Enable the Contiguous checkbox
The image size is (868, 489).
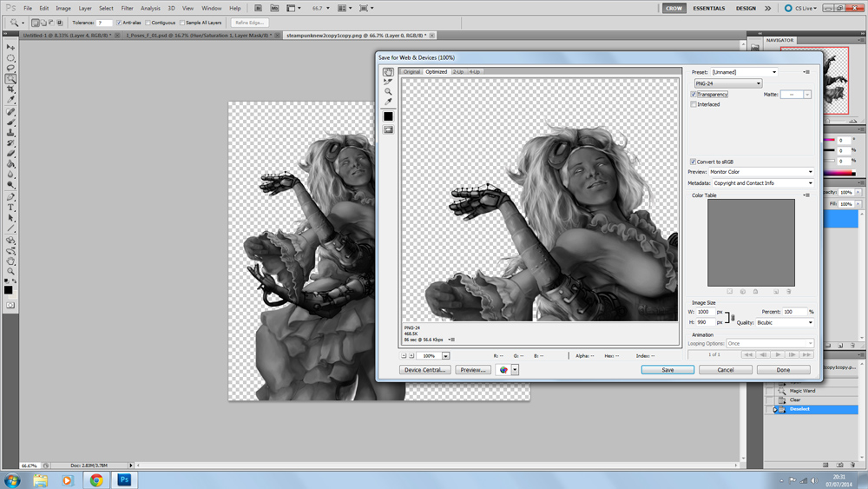click(x=148, y=23)
